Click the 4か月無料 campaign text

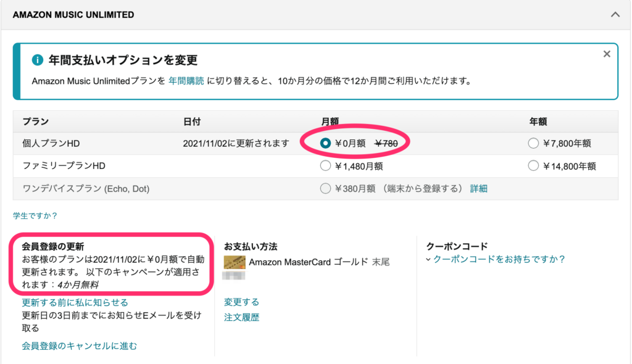(x=78, y=285)
